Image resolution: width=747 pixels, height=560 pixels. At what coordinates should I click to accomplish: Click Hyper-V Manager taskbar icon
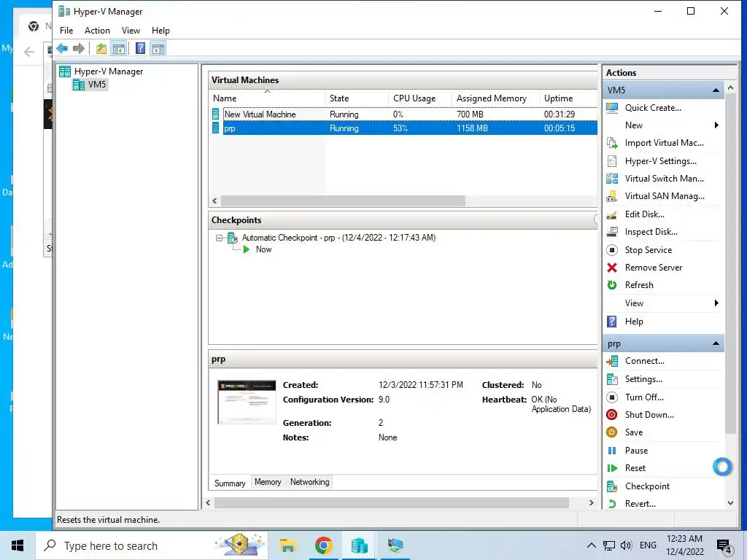click(x=359, y=545)
